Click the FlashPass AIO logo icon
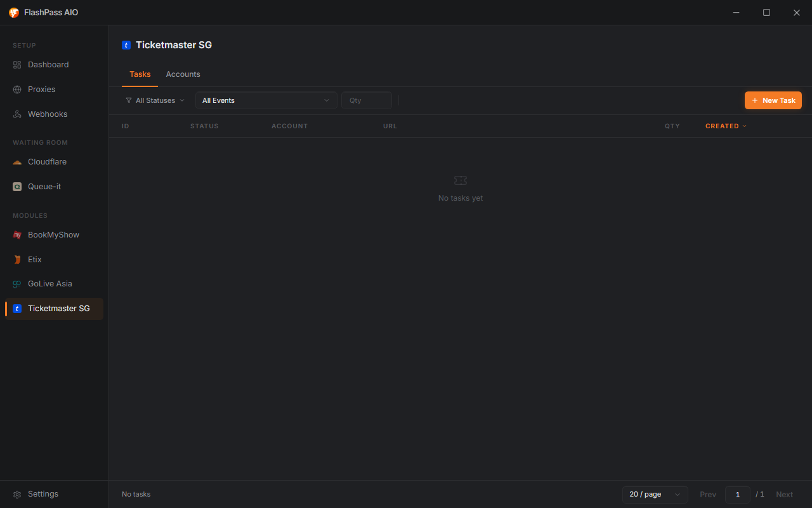The height and width of the screenshot is (508, 812). pyautogui.click(x=14, y=13)
